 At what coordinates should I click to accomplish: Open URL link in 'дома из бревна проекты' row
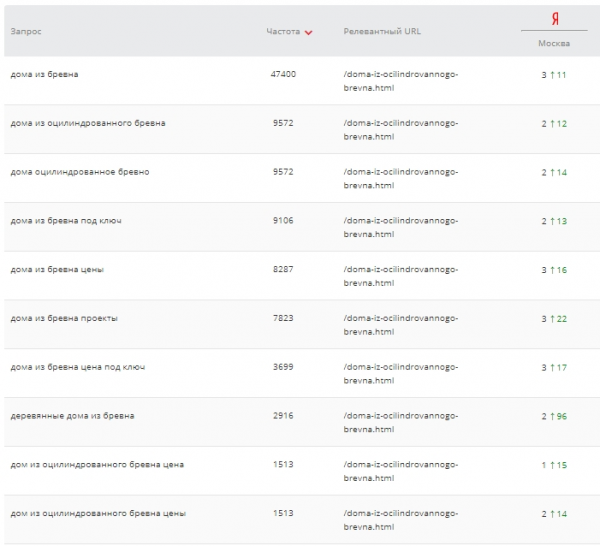click(401, 325)
